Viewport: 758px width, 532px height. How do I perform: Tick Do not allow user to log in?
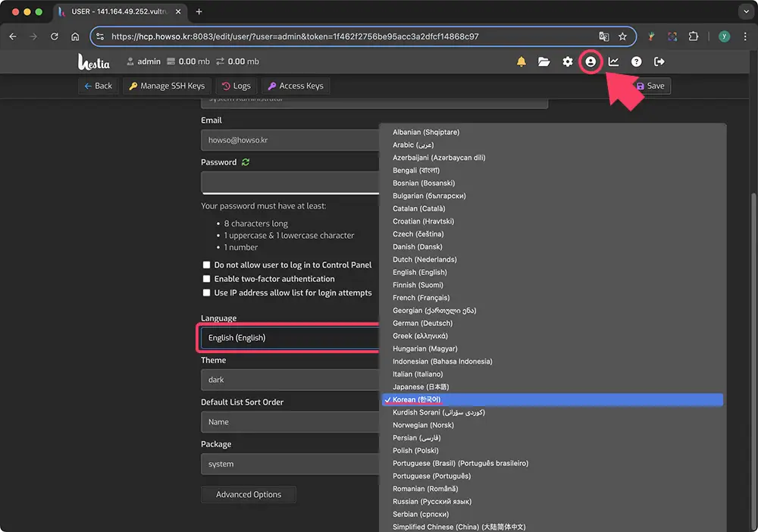(206, 264)
